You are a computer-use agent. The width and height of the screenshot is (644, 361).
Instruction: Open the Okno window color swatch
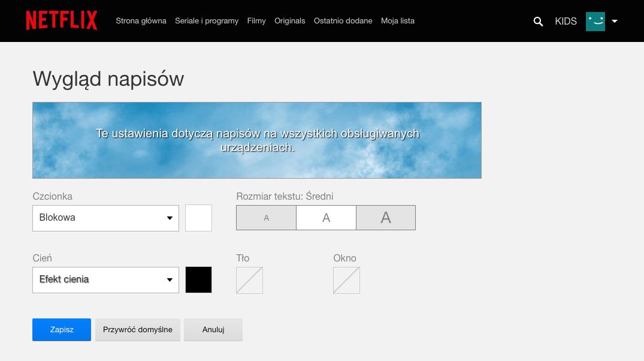tap(346, 281)
